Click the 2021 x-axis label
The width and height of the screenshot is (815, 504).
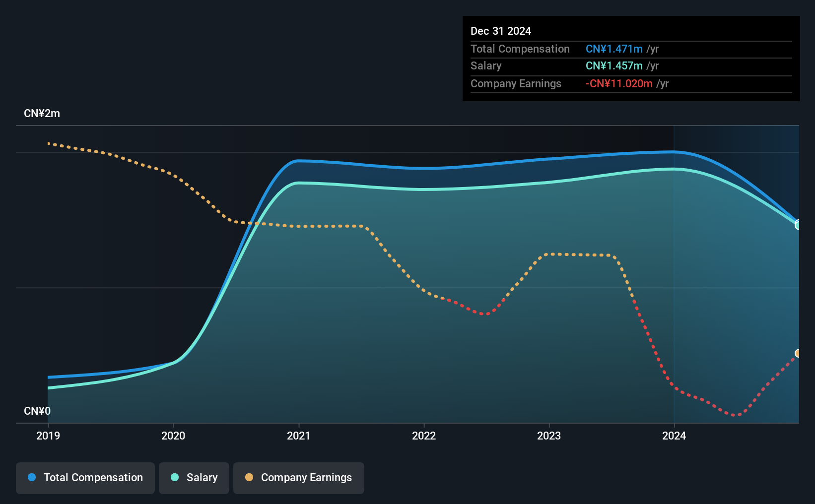pos(299,436)
